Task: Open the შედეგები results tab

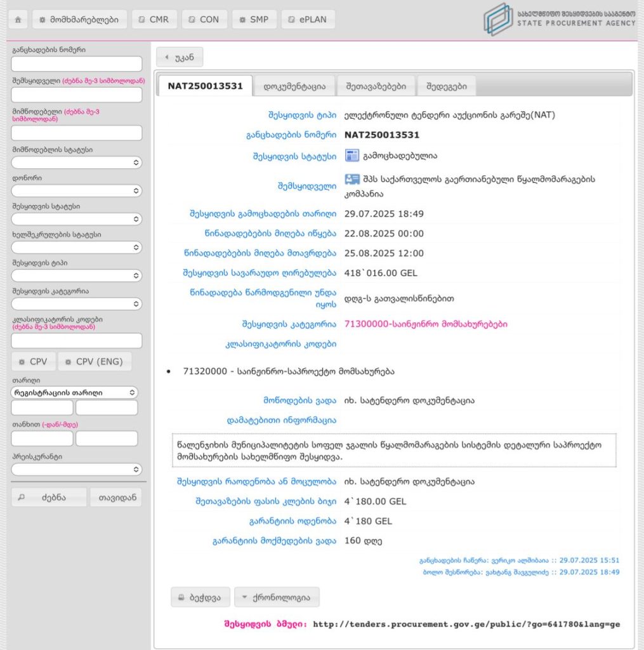Action: coord(447,86)
